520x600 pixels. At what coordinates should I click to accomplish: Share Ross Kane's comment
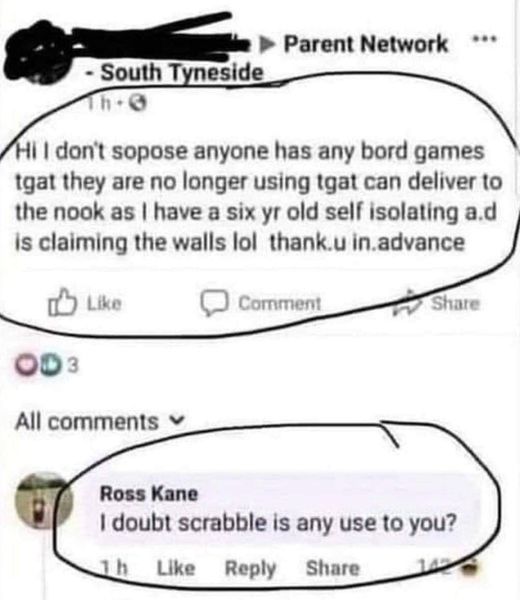(x=333, y=568)
